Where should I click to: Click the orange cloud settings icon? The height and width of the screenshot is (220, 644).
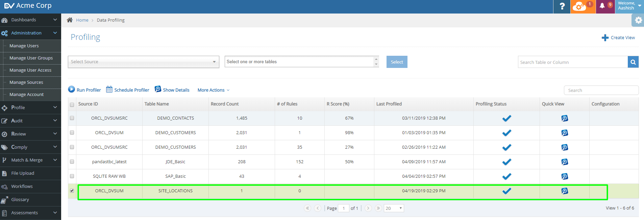tap(579, 6)
